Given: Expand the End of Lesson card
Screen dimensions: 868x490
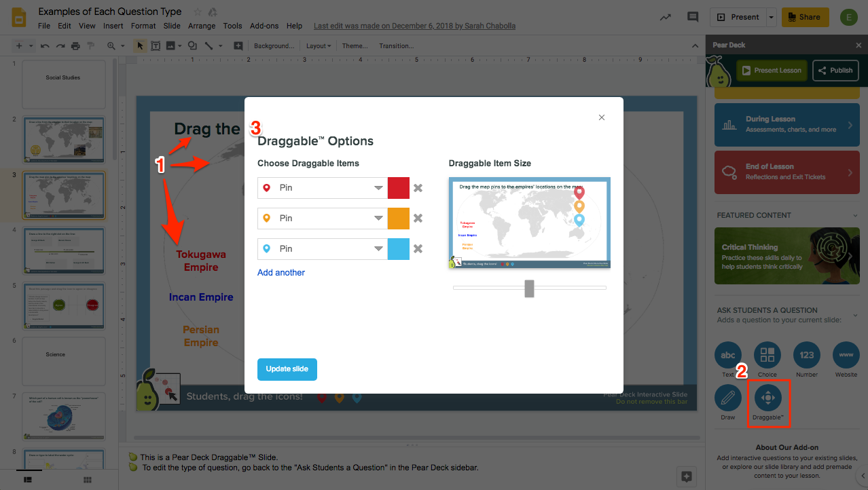Looking at the screenshot, I should point(786,172).
